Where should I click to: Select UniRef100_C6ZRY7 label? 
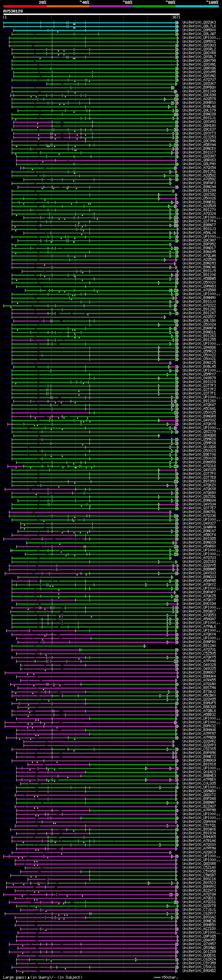tap(199, 913)
